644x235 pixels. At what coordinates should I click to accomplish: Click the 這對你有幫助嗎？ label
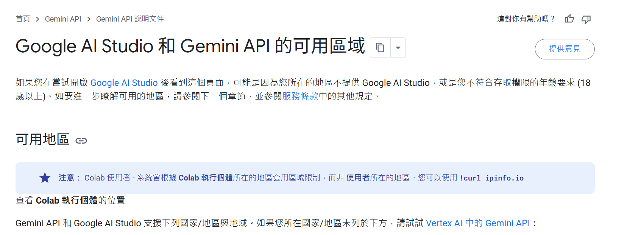(525, 19)
